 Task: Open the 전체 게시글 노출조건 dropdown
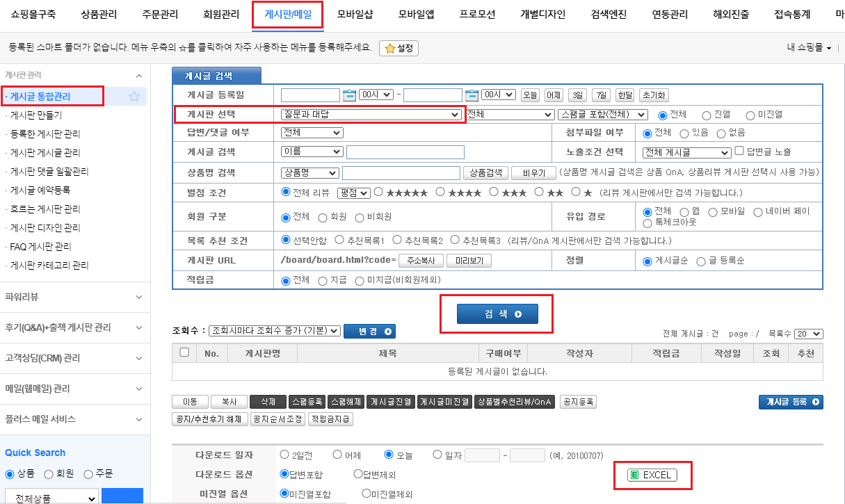tap(686, 152)
